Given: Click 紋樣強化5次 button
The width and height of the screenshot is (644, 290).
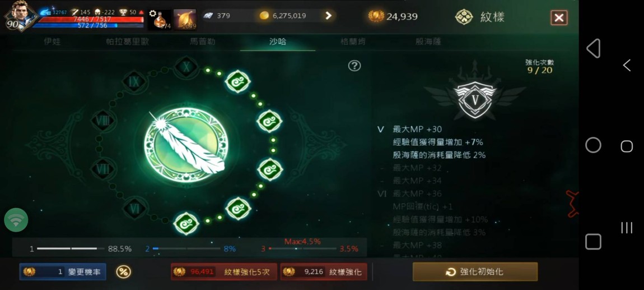Looking at the screenshot, I should click(x=224, y=272).
